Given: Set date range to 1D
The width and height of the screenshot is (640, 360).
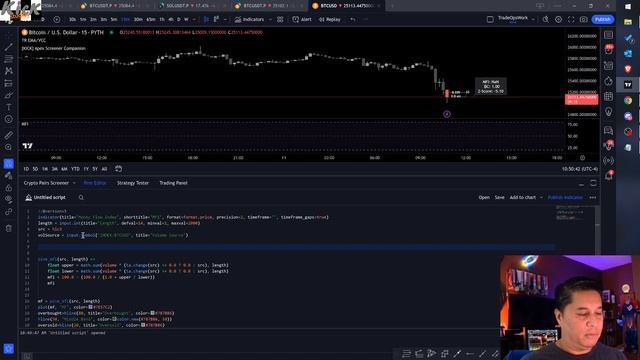Looking at the screenshot, I should pos(26,169).
